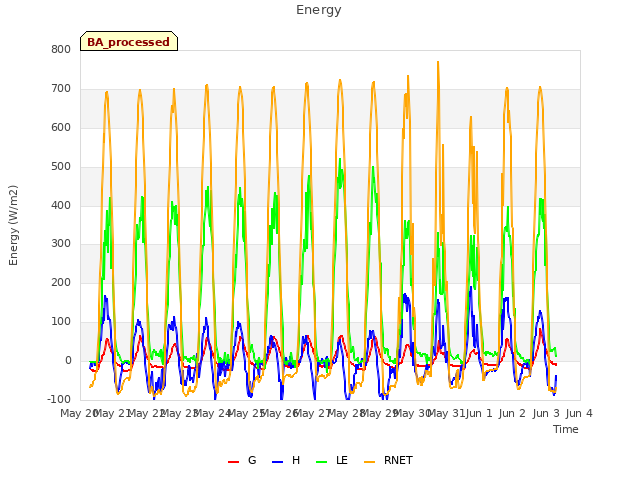
Task: Click the 500 y-axis tick label
Action: (61, 167)
